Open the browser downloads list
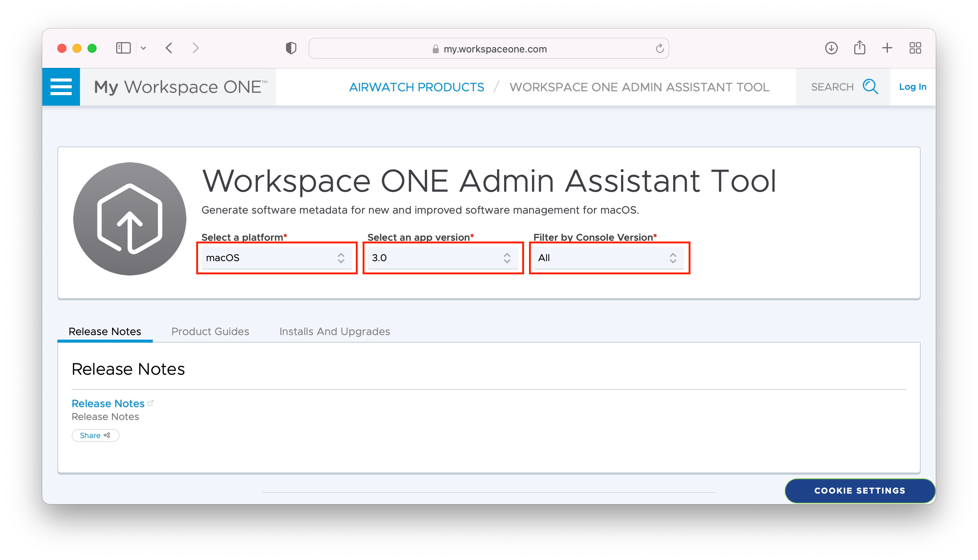Screen dimensions: 978x560 coord(831,48)
